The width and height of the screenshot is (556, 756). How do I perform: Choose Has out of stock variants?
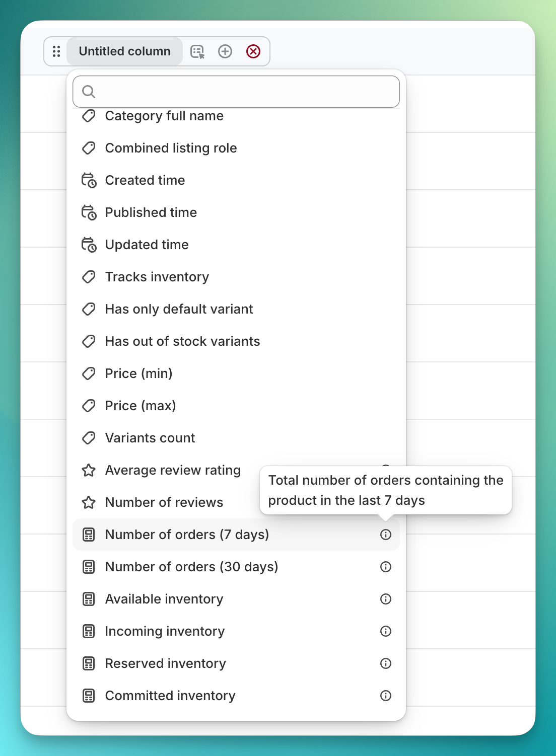click(182, 341)
